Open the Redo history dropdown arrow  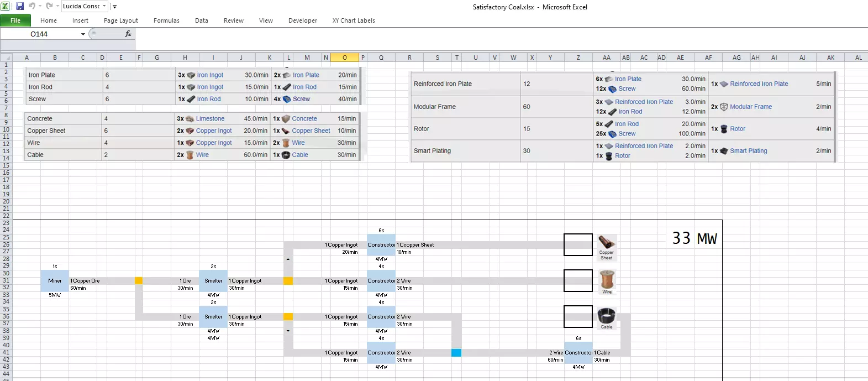[57, 7]
